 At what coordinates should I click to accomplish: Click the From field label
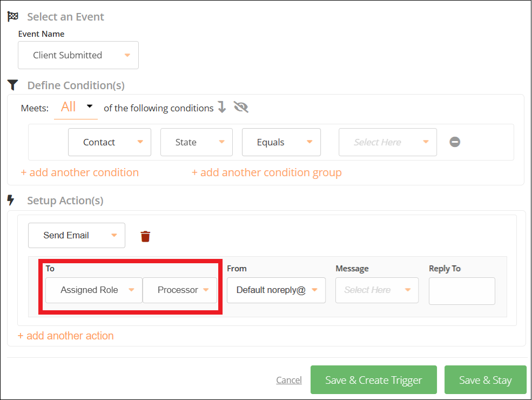[x=237, y=269]
